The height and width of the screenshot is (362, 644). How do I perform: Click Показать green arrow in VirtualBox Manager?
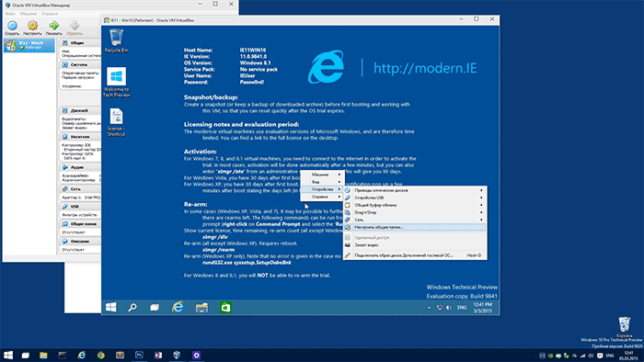pos(53,28)
